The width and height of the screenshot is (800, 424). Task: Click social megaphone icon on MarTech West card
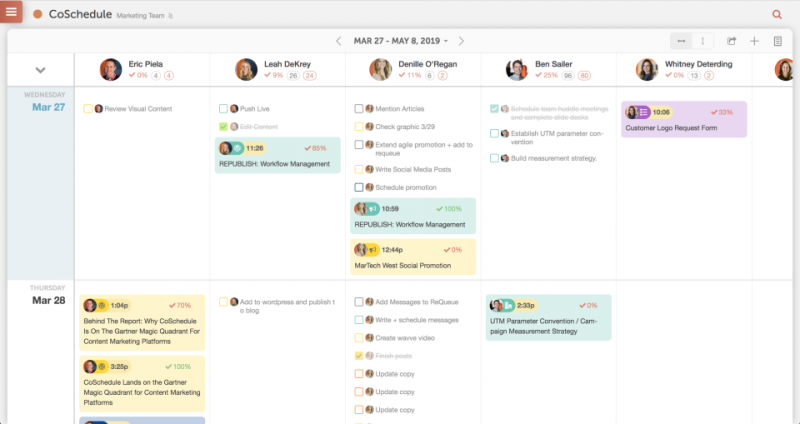(373, 250)
